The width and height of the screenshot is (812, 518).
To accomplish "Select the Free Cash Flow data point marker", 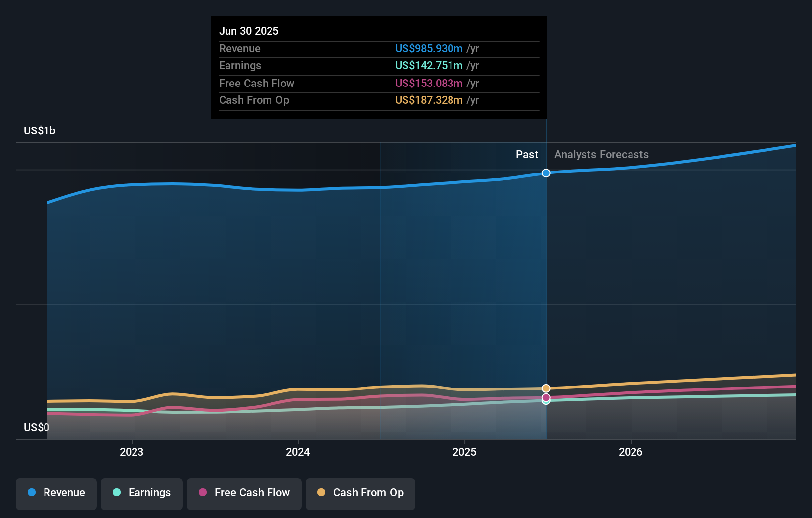I will [546, 397].
